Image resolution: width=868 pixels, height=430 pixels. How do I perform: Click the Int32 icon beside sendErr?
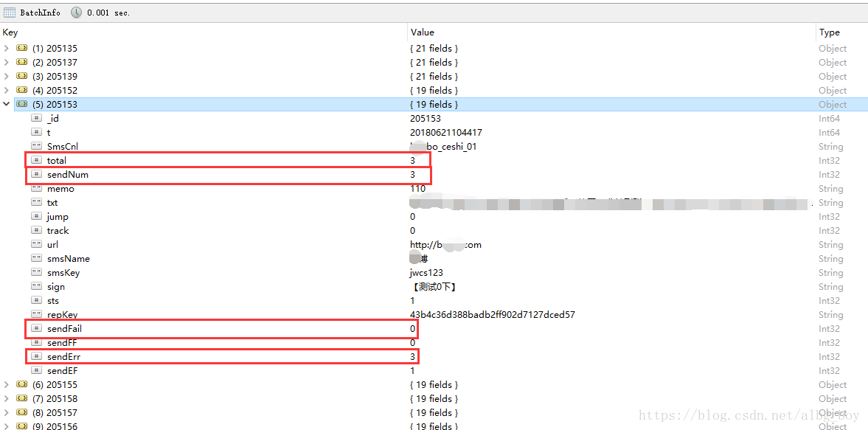click(37, 356)
